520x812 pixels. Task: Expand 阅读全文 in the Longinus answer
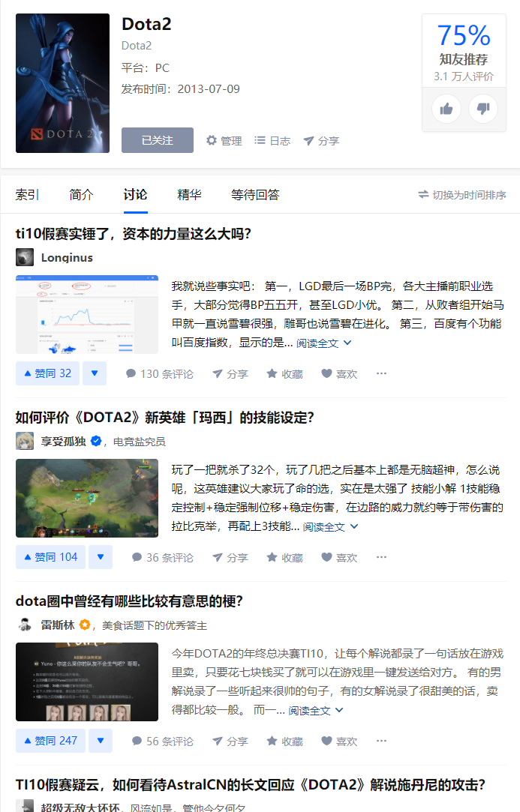pyautogui.click(x=324, y=343)
